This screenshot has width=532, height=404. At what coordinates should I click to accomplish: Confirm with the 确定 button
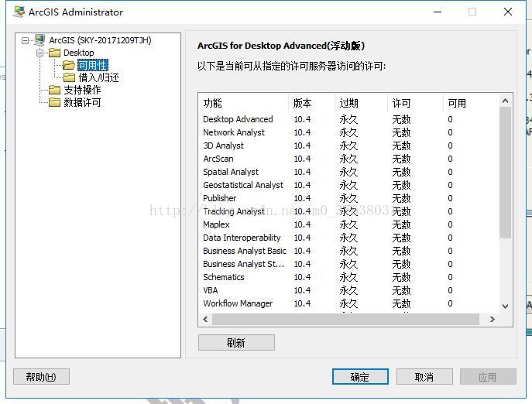pos(360,376)
